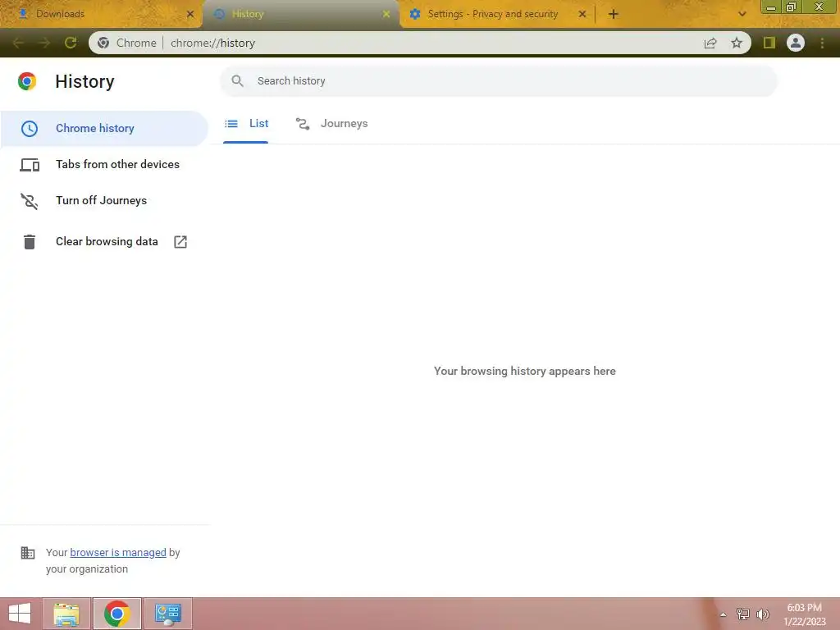Image resolution: width=840 pixels, height=630 pixels.
Task: Click the trash can Clear browsing data icon
Action: (x=30, y=242)
